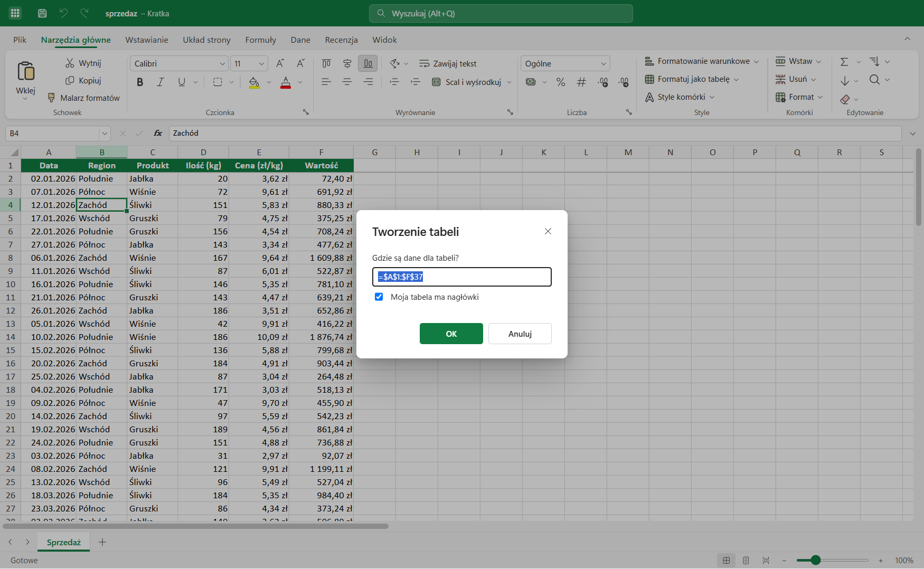This screenshot has width=924, height=569.
Task: Click the table range input field
Action: pyautogui.click(x=462, y=277)
